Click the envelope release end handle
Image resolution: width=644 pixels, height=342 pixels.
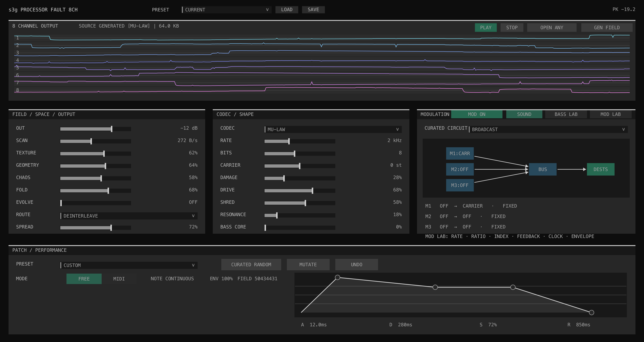point(591,313)
